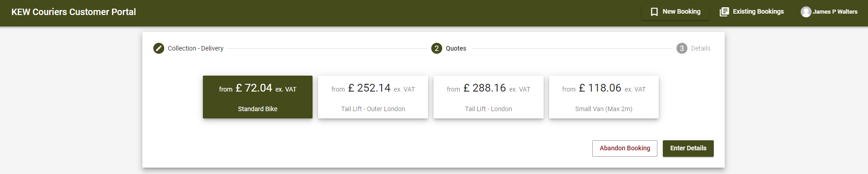Go back to the Collection - Delivery step
This screenshot has width=868, height=174.
point(196,48)
